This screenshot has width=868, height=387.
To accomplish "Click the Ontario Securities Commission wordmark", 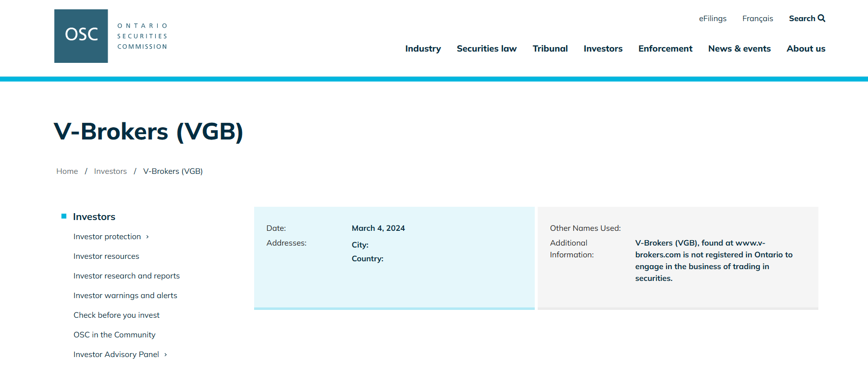I will (x=143, y=36).
